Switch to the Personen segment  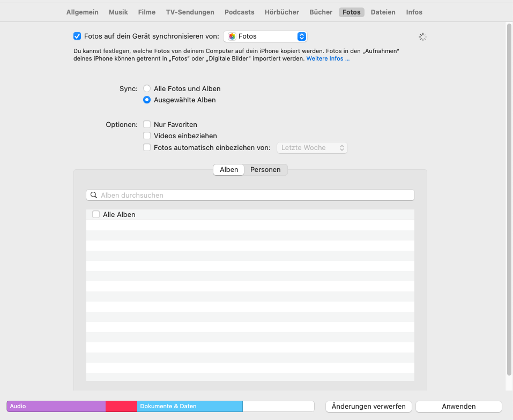pos(265,170)
